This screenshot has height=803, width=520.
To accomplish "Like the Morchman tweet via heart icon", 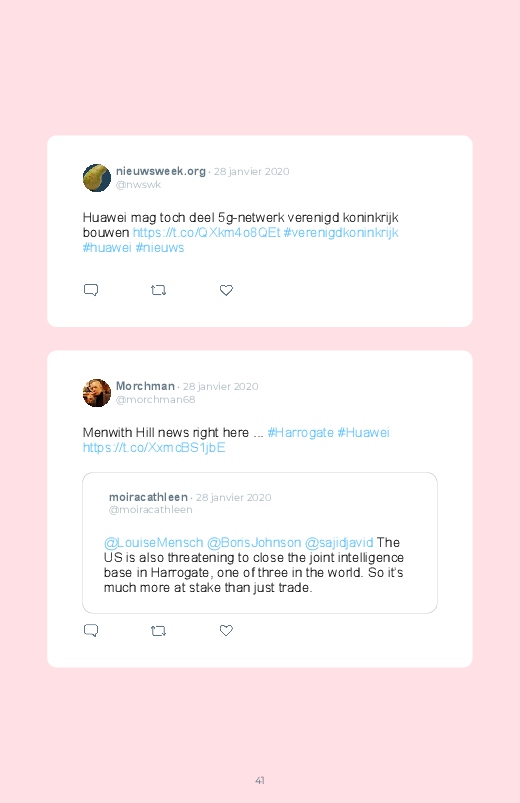I will click(226, 630).
